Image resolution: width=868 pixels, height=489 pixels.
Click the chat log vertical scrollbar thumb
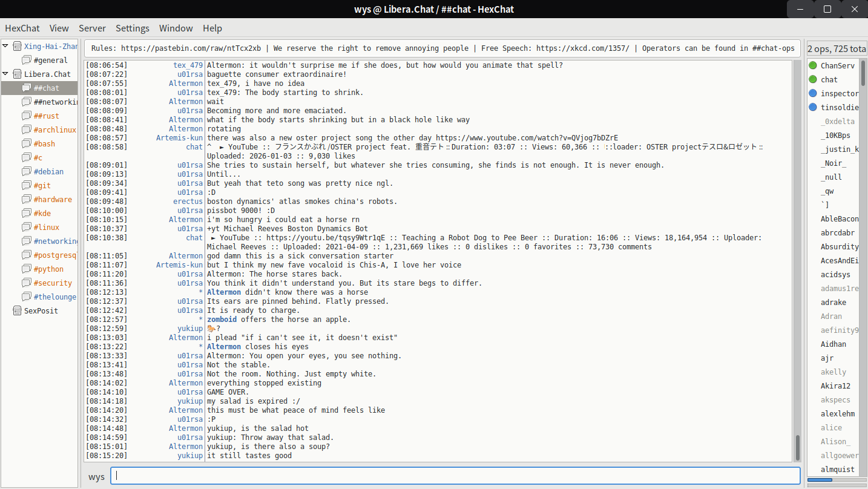(x=797, y=447)
